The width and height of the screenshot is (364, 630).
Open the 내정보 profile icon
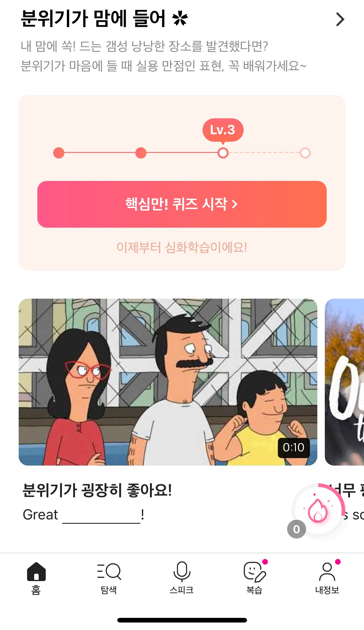tap(327, 572)
